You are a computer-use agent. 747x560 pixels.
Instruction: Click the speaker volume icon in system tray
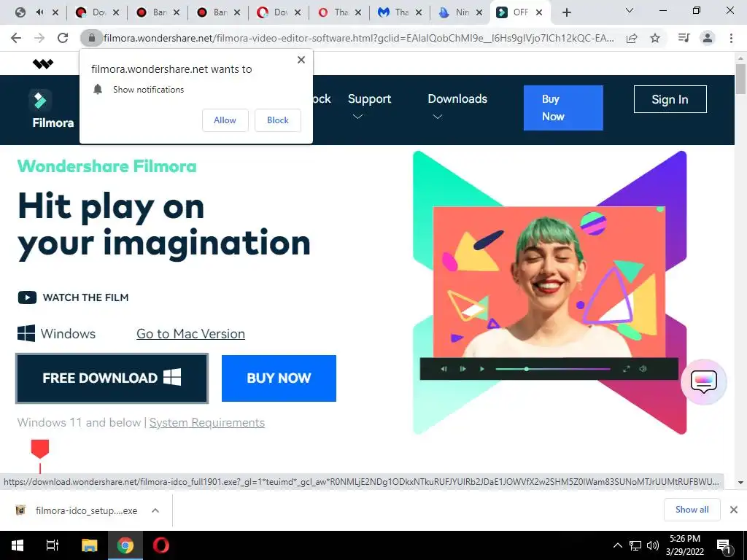pyautogui.click(x=653, y=545)
